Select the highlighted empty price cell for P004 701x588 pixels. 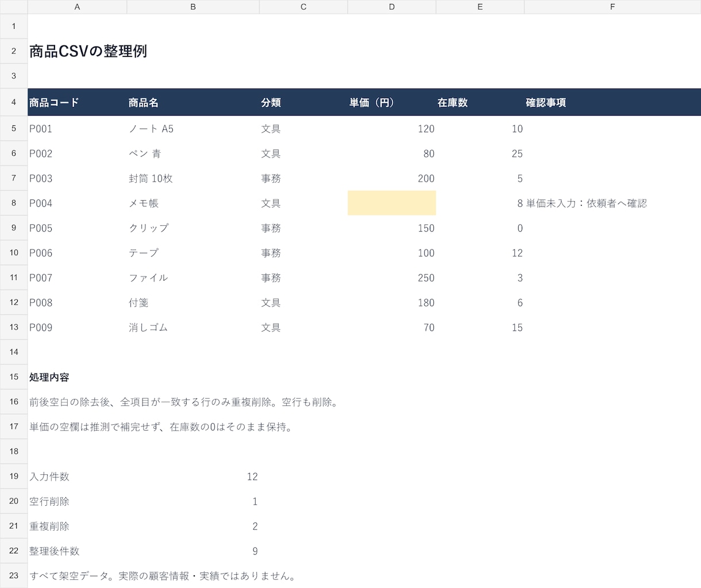[392, 203]
